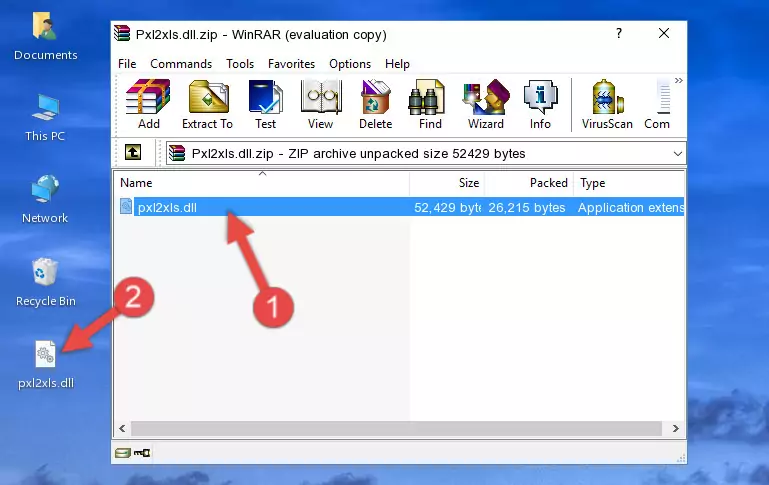Select the This PC desktop icon

point(45,118)
